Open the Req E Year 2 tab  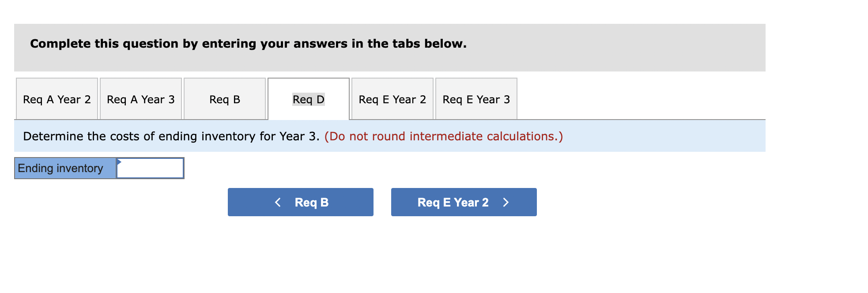tap(392, 99)
